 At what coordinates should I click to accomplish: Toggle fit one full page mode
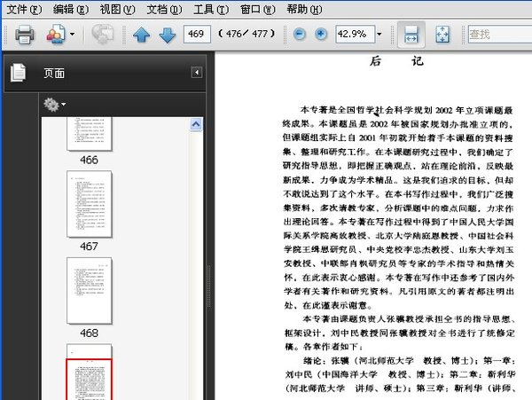(442, 35)
